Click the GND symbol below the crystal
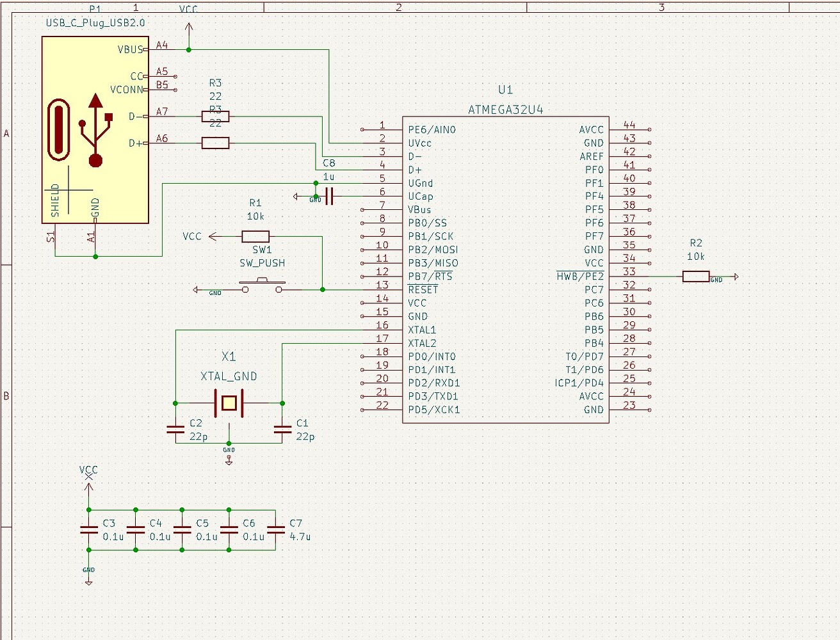The width and height of the screenshot is (840, 640). coord(229,458)
